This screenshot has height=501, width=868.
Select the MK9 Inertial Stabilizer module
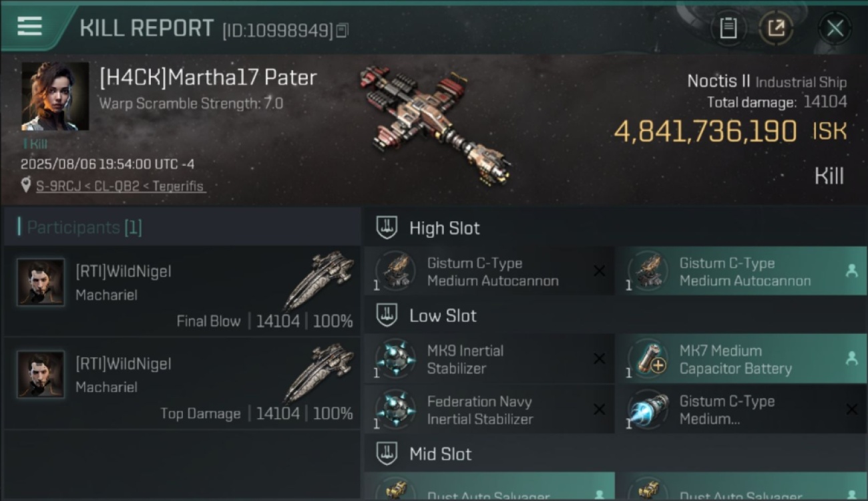[x=489, y=359]
